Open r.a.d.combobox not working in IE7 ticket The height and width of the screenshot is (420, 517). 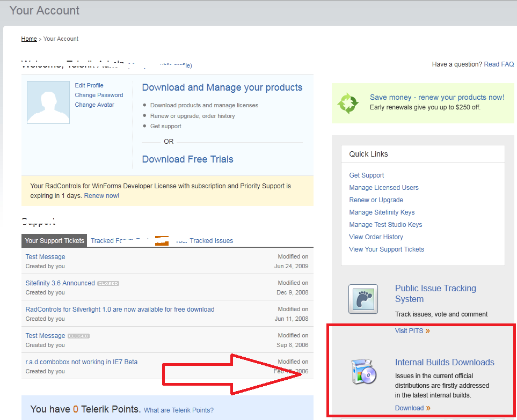82,362
